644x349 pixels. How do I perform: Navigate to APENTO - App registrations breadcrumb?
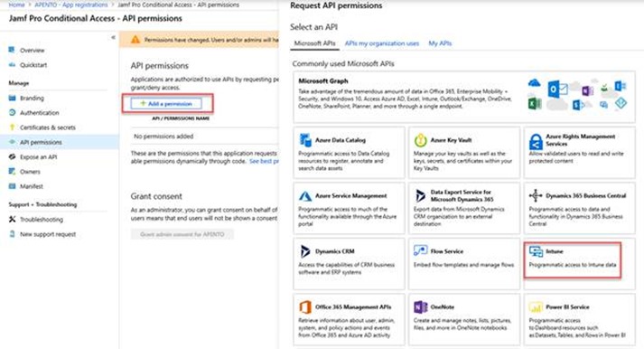click(71, 5)
